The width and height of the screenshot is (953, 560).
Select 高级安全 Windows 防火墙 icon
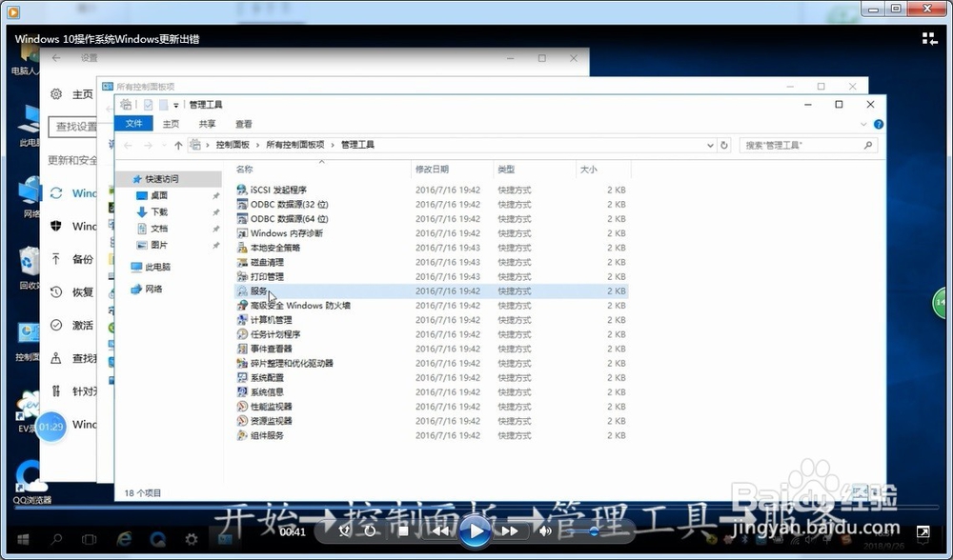coord(242,306)
